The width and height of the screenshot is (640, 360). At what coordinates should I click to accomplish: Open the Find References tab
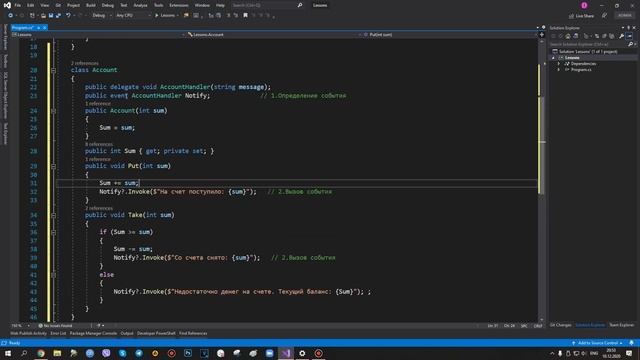(193, 333)
